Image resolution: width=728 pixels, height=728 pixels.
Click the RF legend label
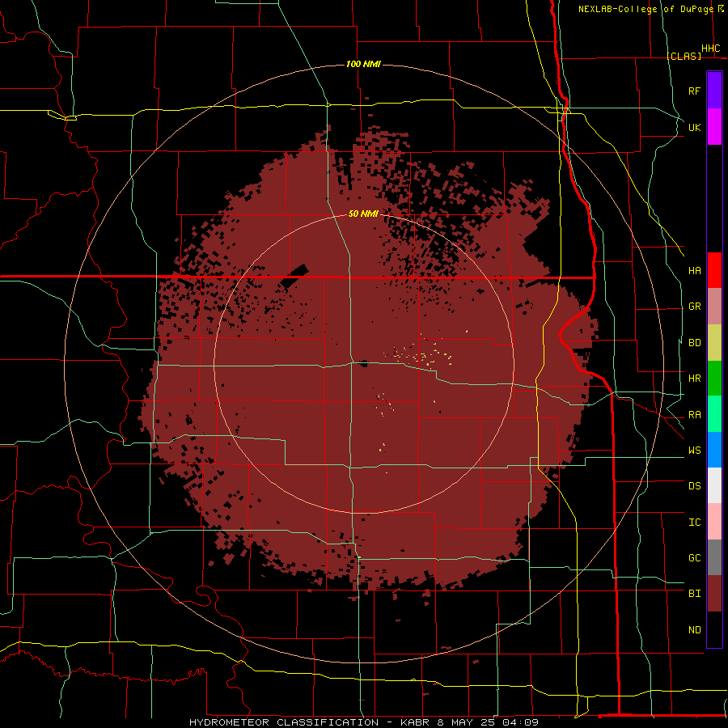point(694,91)
